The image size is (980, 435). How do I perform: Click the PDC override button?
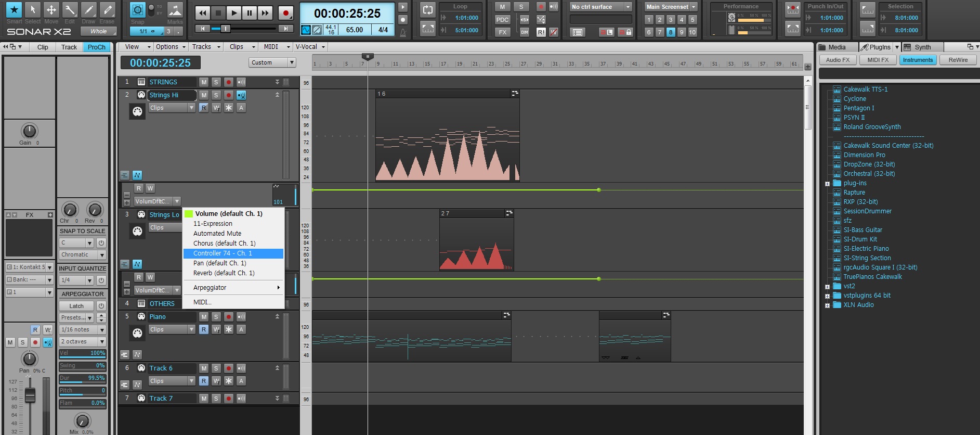click(502, 20)
